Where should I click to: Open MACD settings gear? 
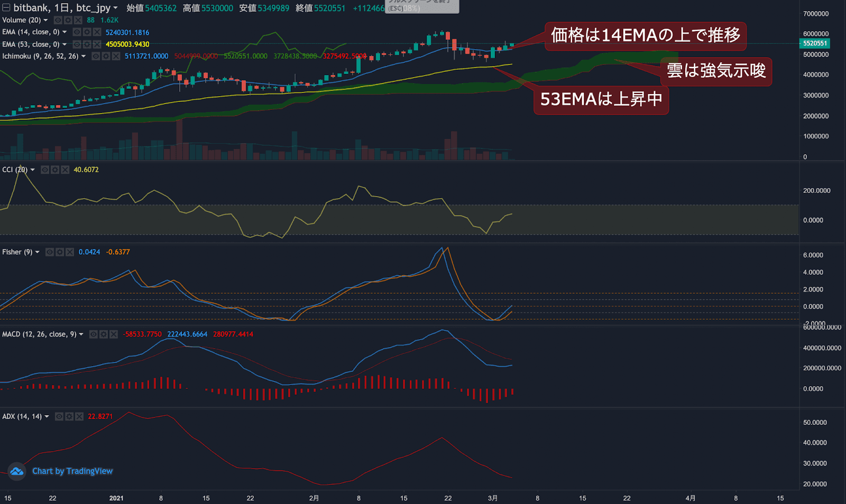pyautogui.click(x=103, y=334)
